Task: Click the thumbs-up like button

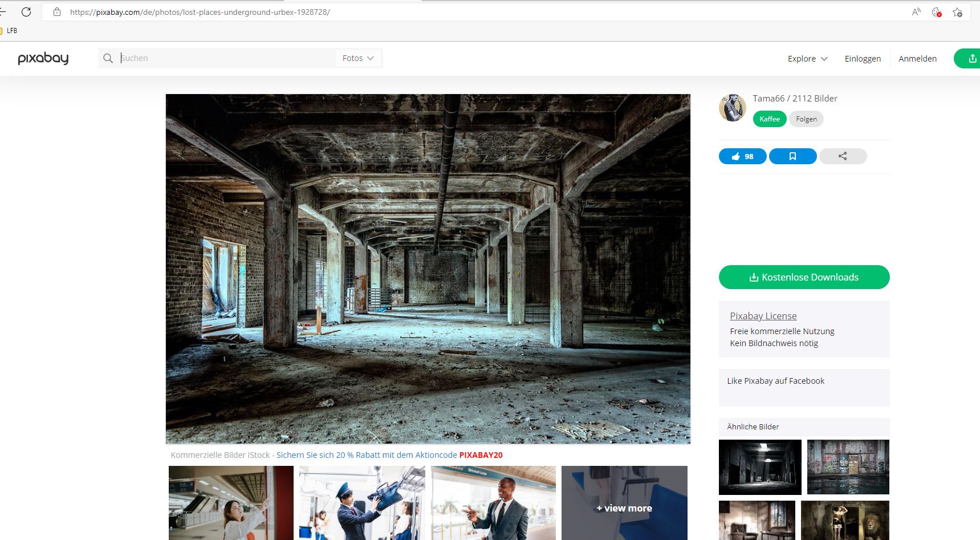Action: 742,156
